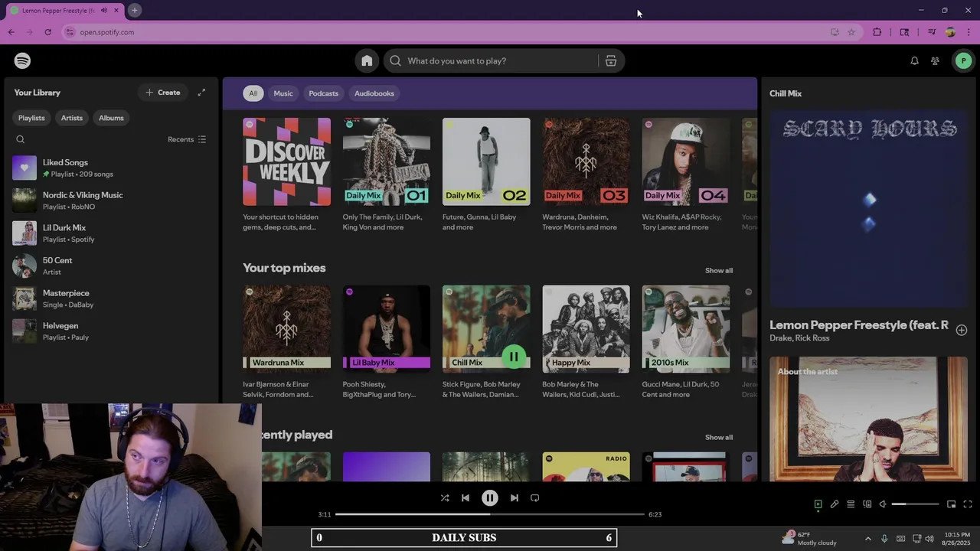Open the Recents sort dropdown
The width and height of the screenshot is (980, 551).
click(x=187, y=139)
